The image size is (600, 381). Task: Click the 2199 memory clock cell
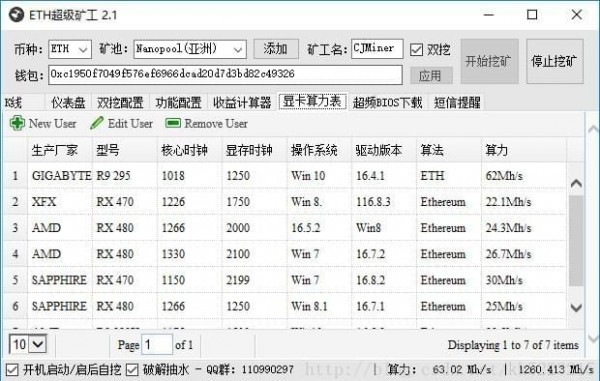point(254,280)
